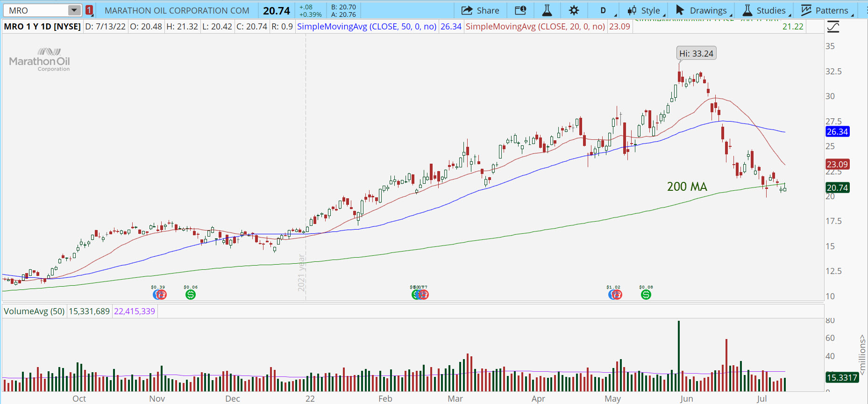Click the red 23.09 price axis bubble
This screenshot has height=404, width=868.
[837, 165]
